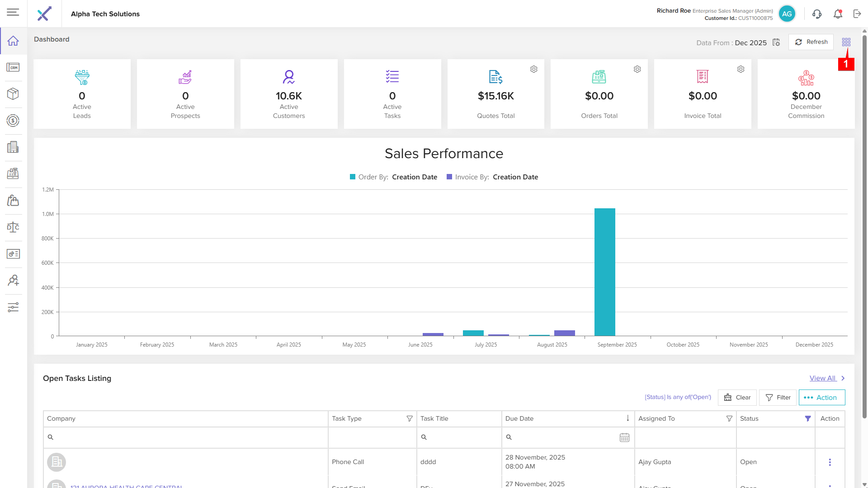Open Quotes Total settings gear
This screenshot has width=868, height=488.
click(x=534, y=69)
